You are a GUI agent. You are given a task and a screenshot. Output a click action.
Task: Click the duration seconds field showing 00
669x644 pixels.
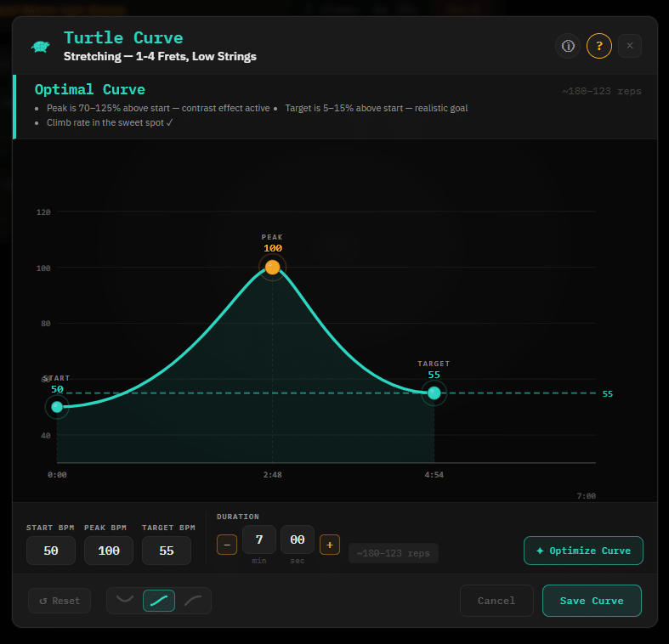coord(298,539)
